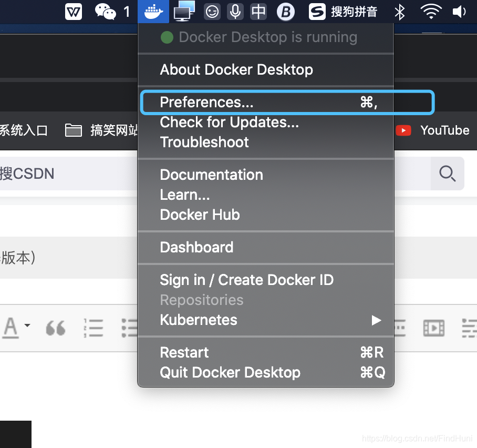Toggle Bluetooth from the menu bar

[400, 11]
